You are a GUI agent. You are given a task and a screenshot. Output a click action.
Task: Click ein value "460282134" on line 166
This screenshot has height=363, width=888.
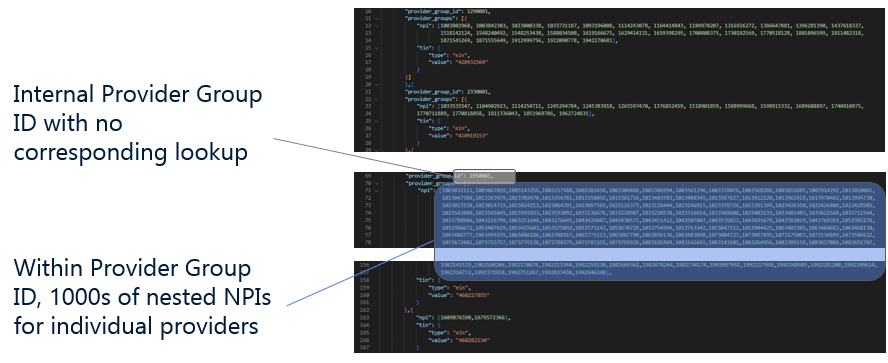point(472,340)
